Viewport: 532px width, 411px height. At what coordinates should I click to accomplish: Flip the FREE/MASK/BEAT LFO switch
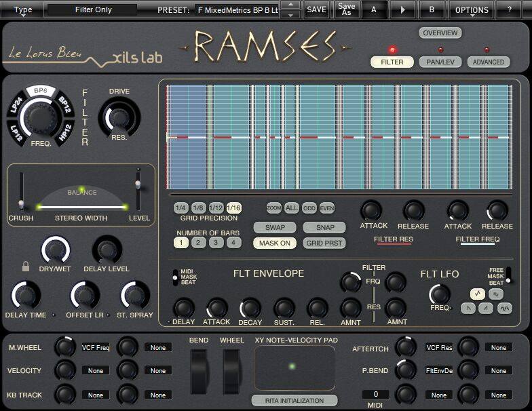click(x=508, y=275)
